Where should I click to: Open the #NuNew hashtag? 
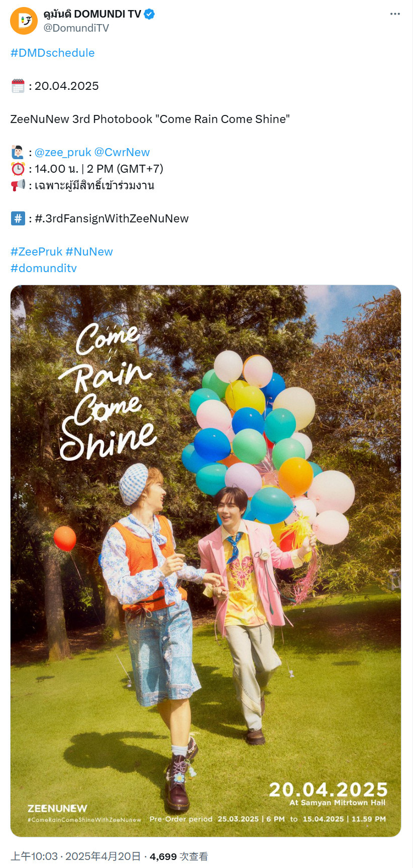[89, 252]
